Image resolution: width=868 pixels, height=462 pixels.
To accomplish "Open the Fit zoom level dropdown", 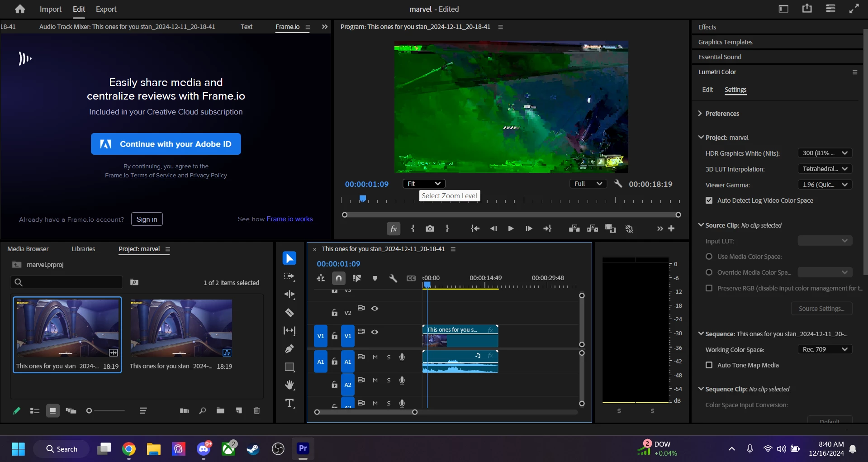I will tap(424, 184).
